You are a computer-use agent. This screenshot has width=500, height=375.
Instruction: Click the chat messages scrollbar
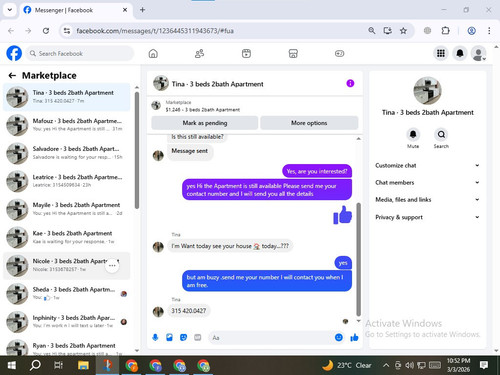[x=359, y=259]
